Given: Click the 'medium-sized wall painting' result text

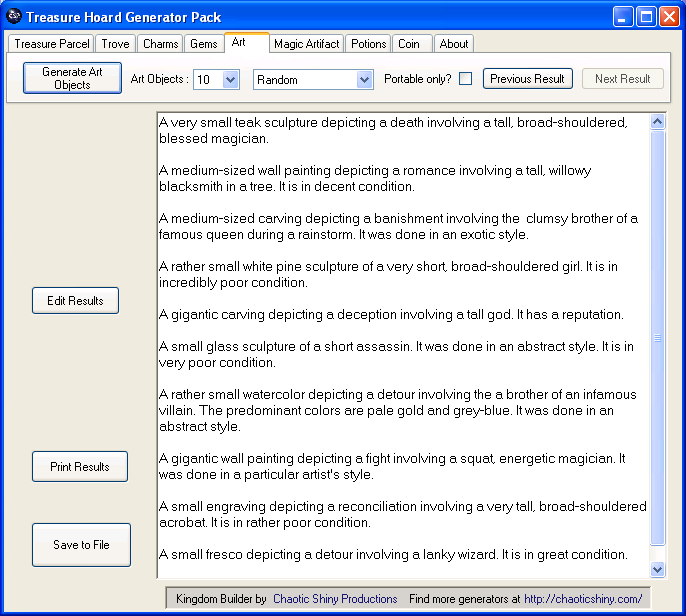Looking at the screenshot, I should [375, 178].
